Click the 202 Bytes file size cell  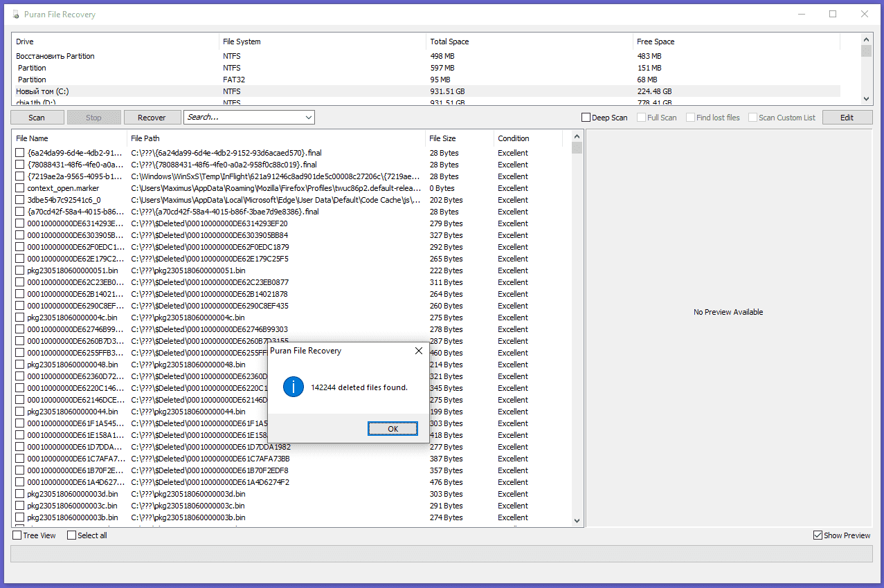pyautogui.click(x=446, y=200)
